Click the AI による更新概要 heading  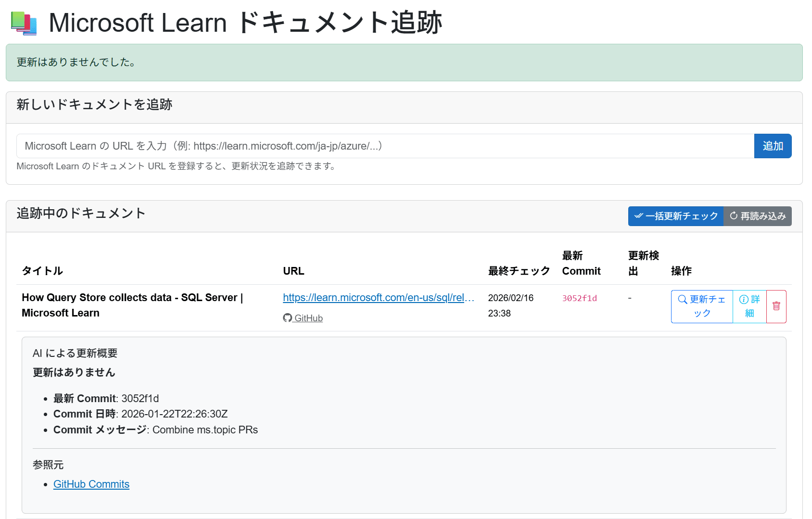click(75, 353)
